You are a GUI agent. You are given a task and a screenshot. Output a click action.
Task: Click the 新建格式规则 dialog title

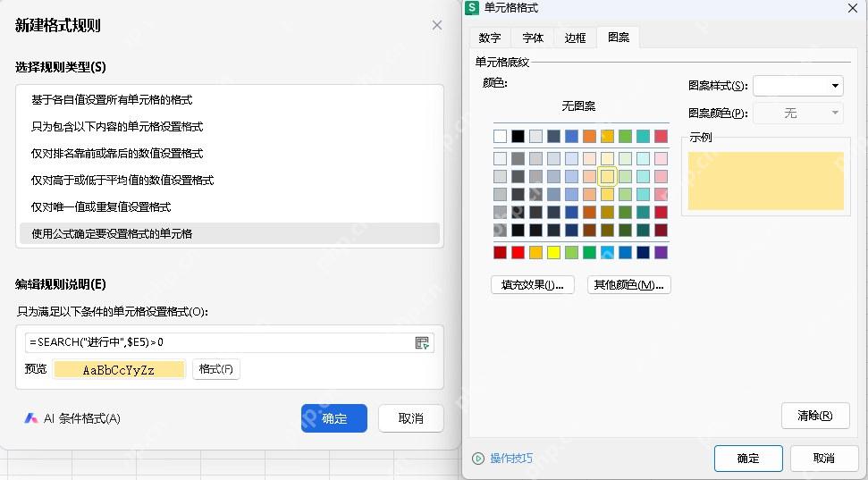coord(57,25)
